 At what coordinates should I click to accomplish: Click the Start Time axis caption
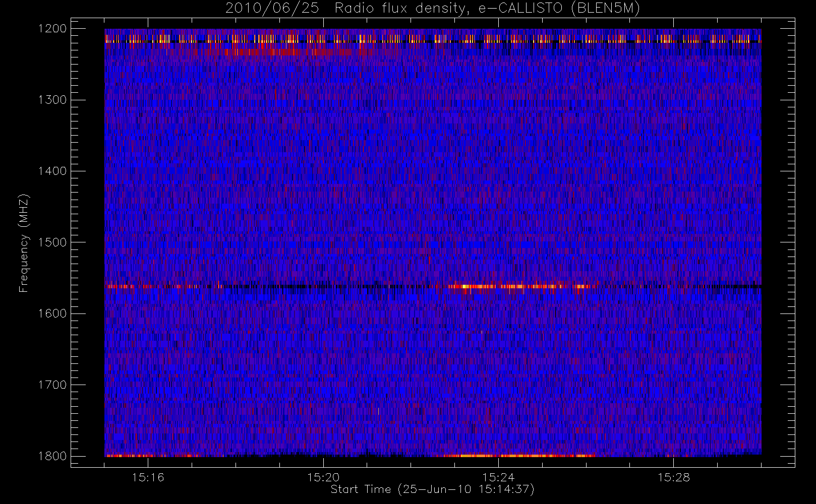[x=433, y=489]
